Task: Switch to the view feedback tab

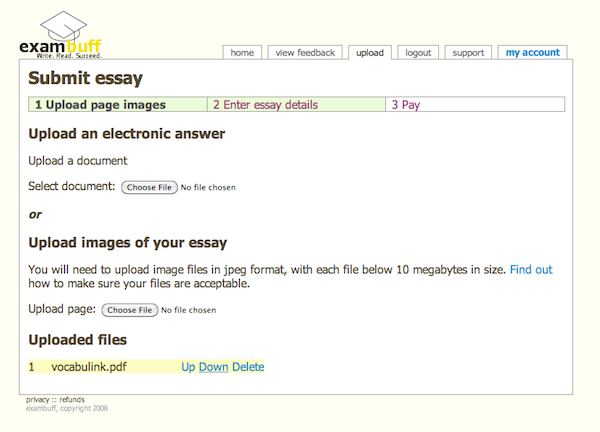Action: pos(305,52)
